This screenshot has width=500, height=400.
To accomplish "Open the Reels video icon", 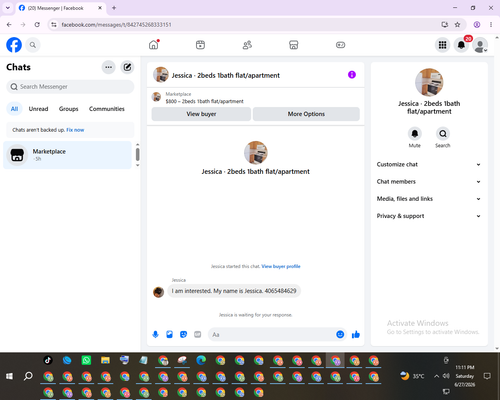I will coord(200,45).
